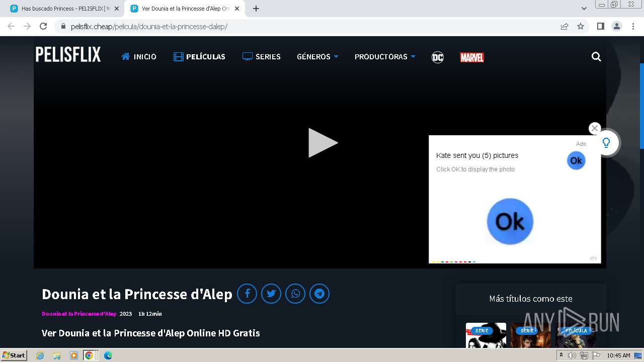Reload the current page

(x=43, y=26)
